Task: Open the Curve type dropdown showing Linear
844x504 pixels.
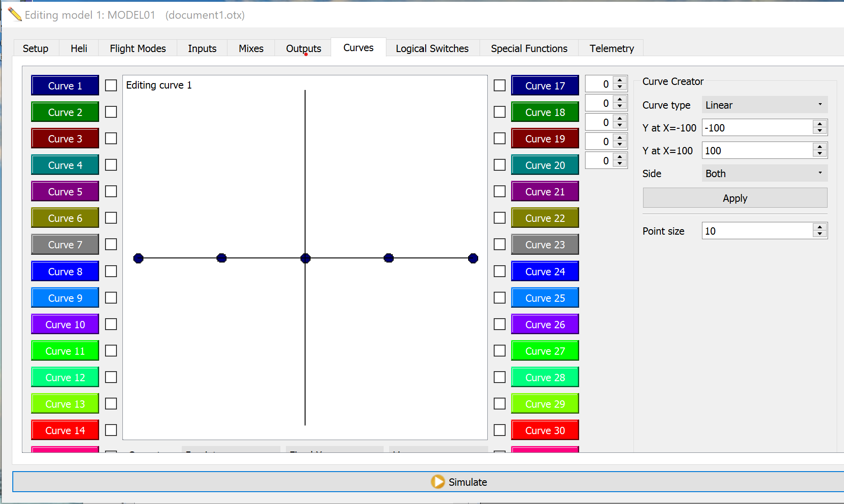Action: coord(764,105)
